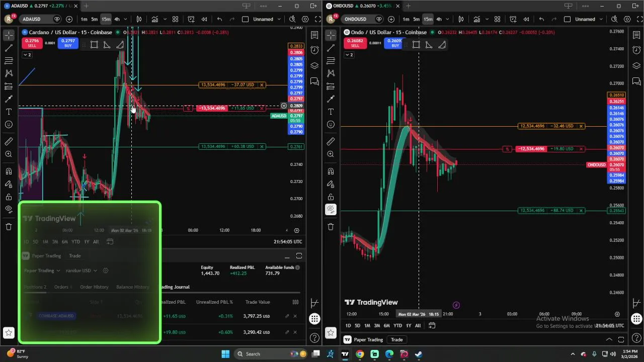644x362 pixels.
Task: Toggle magnet mode in ONDOUSD sidebar
Action: [x=331, y=171]
